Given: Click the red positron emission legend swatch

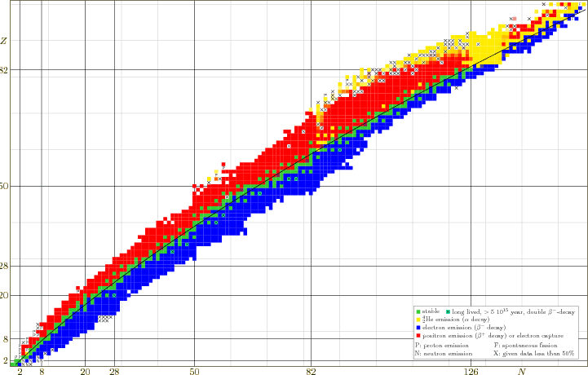Looking at the screenshot, I should (x=418, y=336).
